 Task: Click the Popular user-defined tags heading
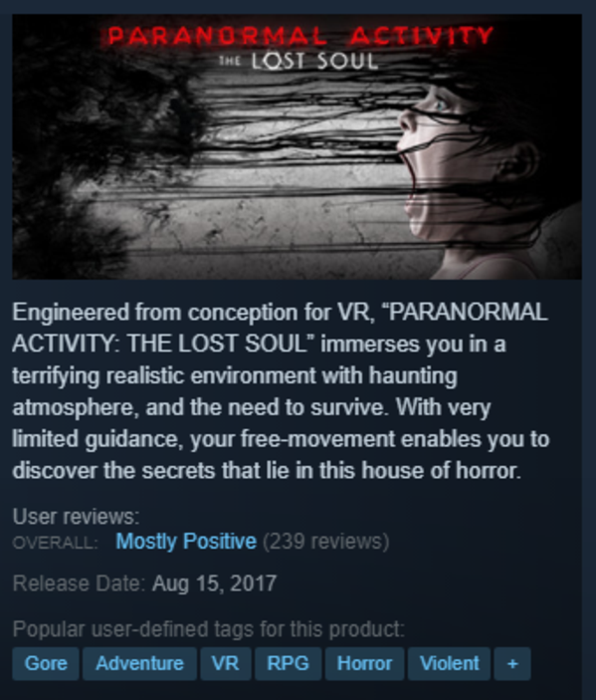(209, 629)
